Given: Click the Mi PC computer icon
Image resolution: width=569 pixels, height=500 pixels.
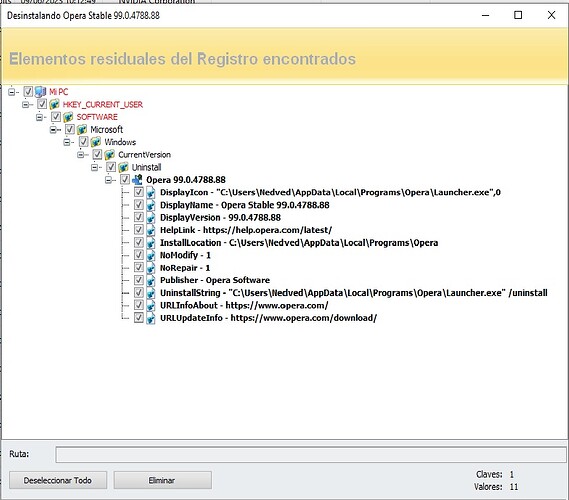Looking at the screenshot, I should pos(40,91).
